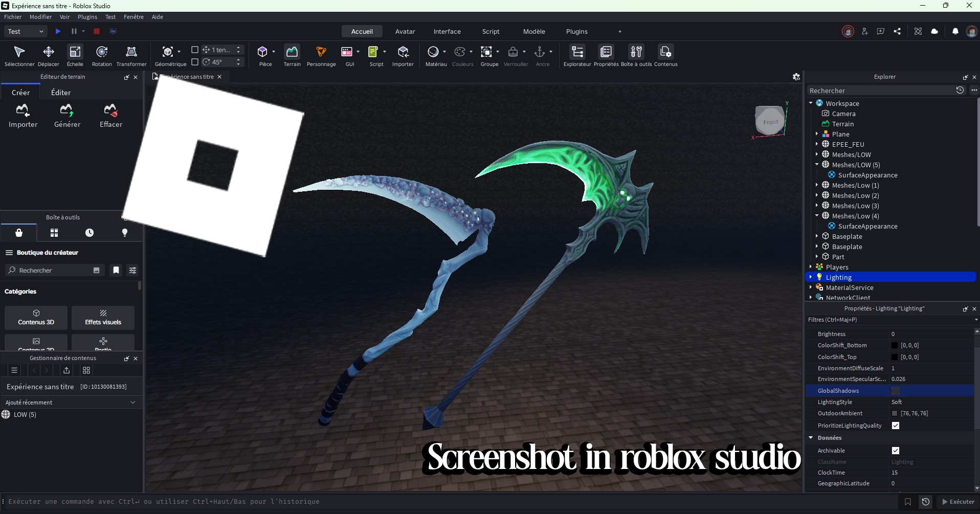
Task: Click Importer in terrain editor
Action: coord(23,116)
